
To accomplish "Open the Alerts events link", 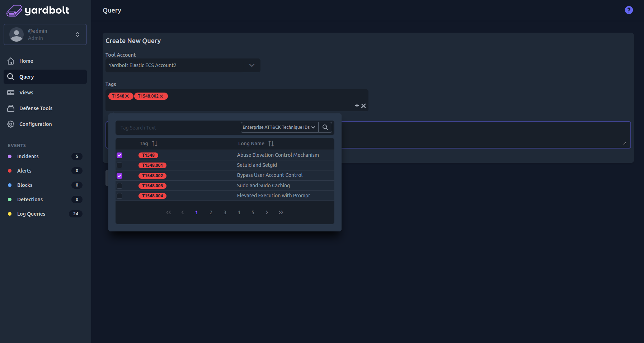I will 45,171.
